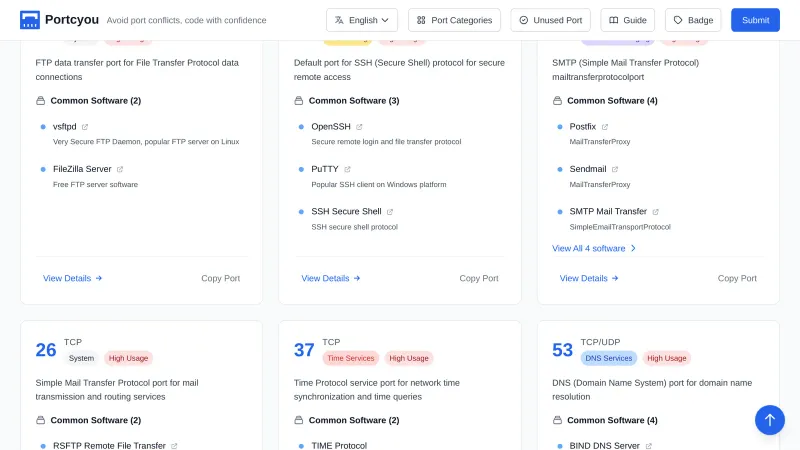Expand View All 4 software list
This screenshot has width=800, height=450.
(x=594, y=248)
